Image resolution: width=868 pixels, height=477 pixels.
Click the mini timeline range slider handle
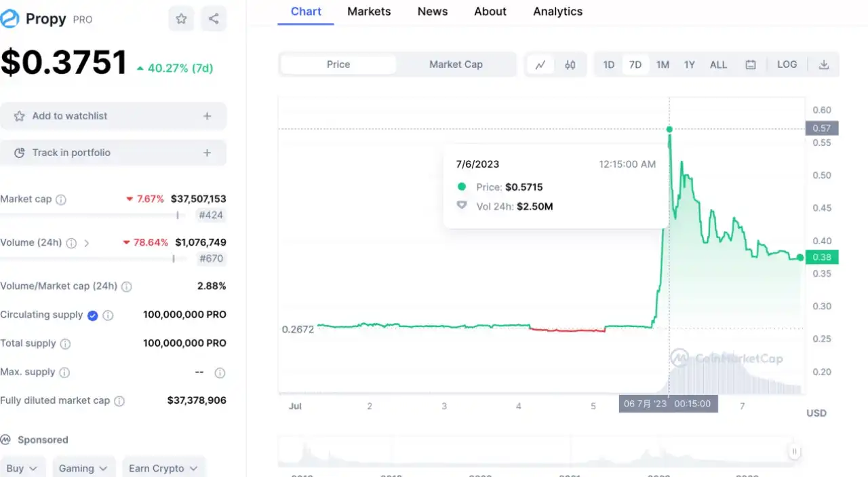click(794, 451)
